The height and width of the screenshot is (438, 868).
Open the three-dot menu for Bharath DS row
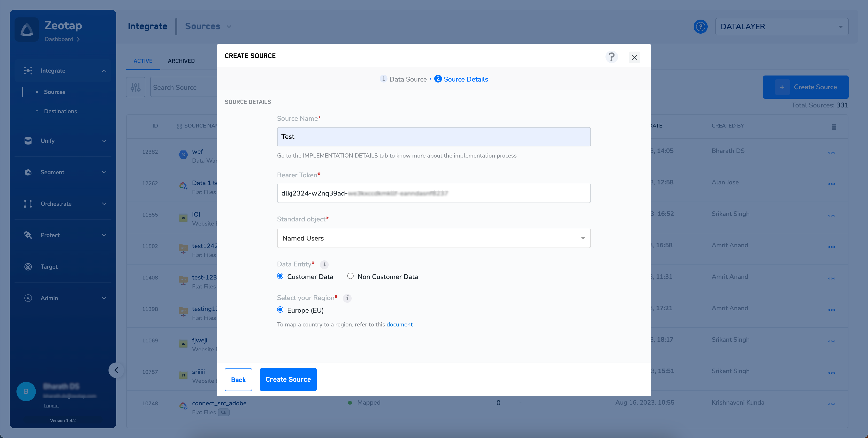[831, 152]
